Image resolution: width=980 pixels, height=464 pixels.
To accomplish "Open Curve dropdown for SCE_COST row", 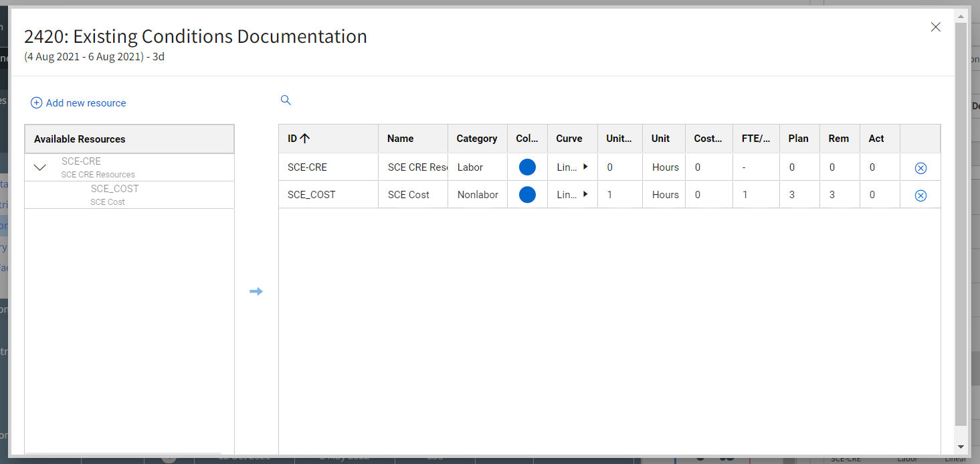I will (x=585, y=195).
